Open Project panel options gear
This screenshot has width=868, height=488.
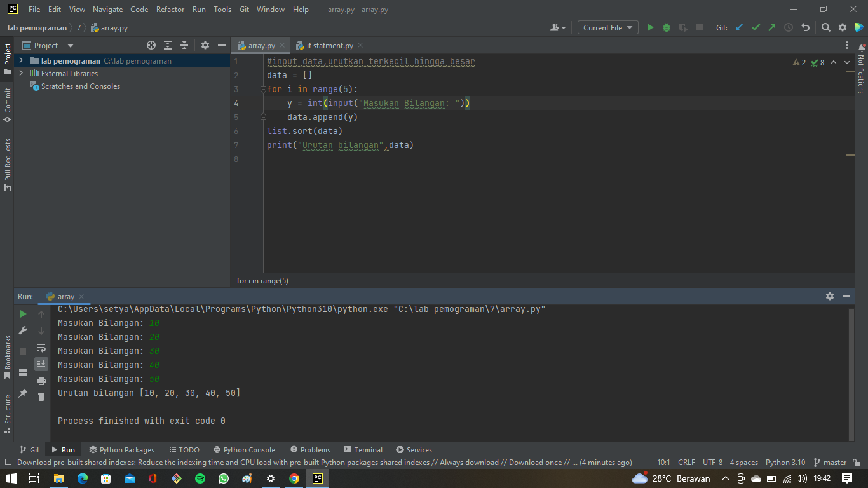point(205,45)
